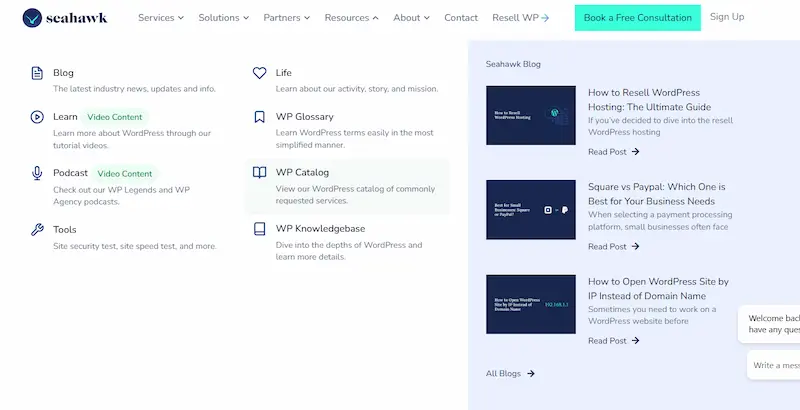Click the WP Glossary bookmark icon
The width and height of the screenshot is (800, 410).
[260, 117]
